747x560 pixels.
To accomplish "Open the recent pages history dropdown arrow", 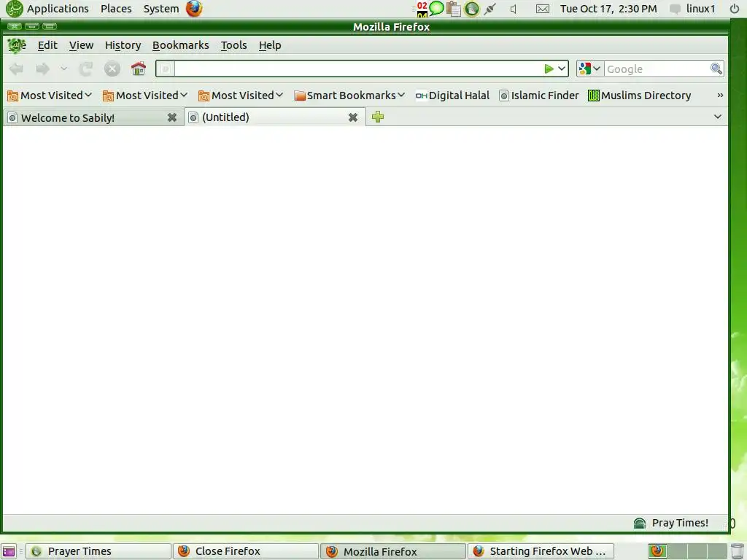I will click(x=64, y=69).
